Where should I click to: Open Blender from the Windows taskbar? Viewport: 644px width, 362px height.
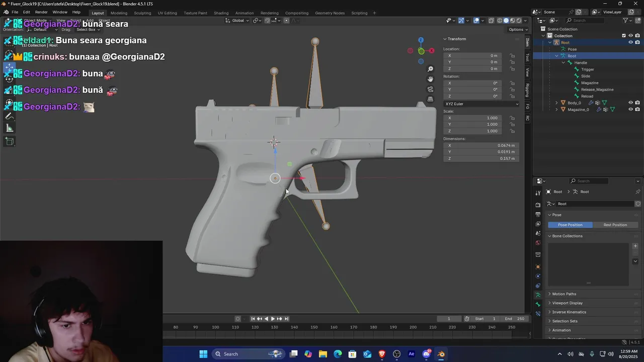[x=441, y=354]
